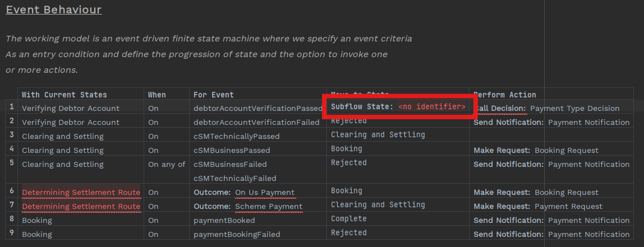Screen dimensions: 644x247
Task: Click row number 9 in the table
Action: (11, 232)
